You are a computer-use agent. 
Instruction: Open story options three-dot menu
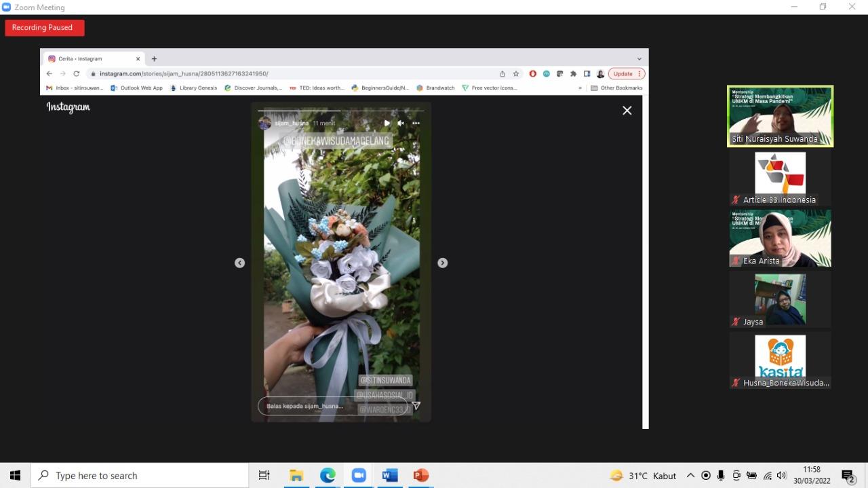point(416,123)
